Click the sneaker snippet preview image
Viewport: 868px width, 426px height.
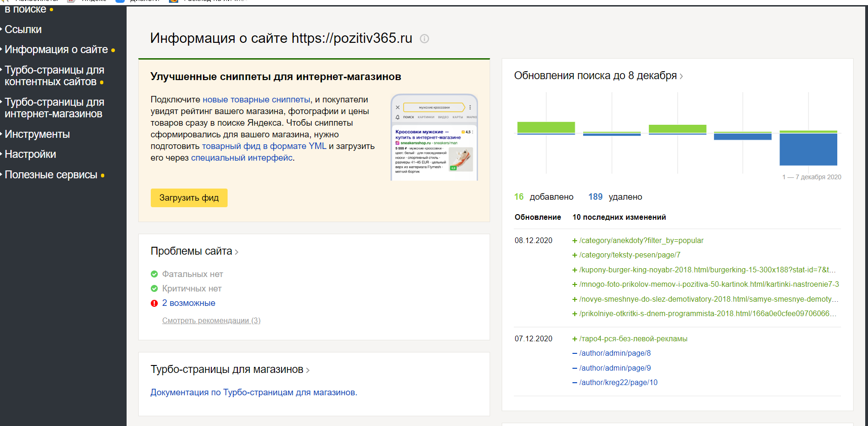434,137
